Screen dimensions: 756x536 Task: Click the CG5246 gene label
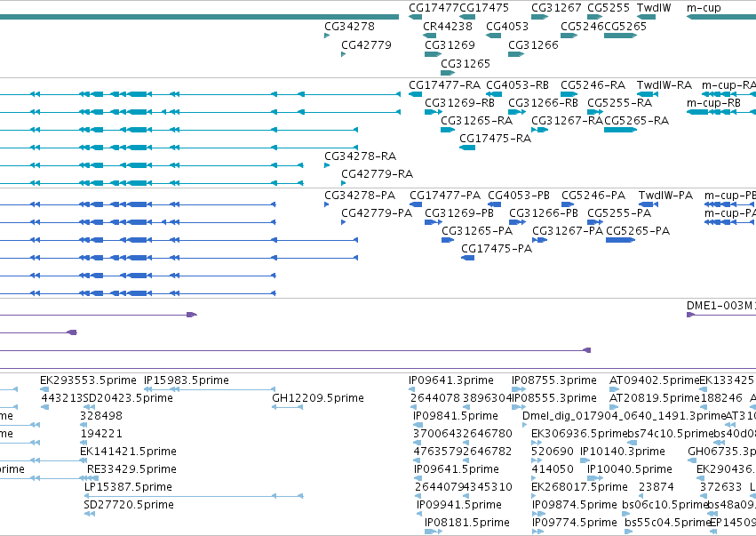tap(582, 27)
